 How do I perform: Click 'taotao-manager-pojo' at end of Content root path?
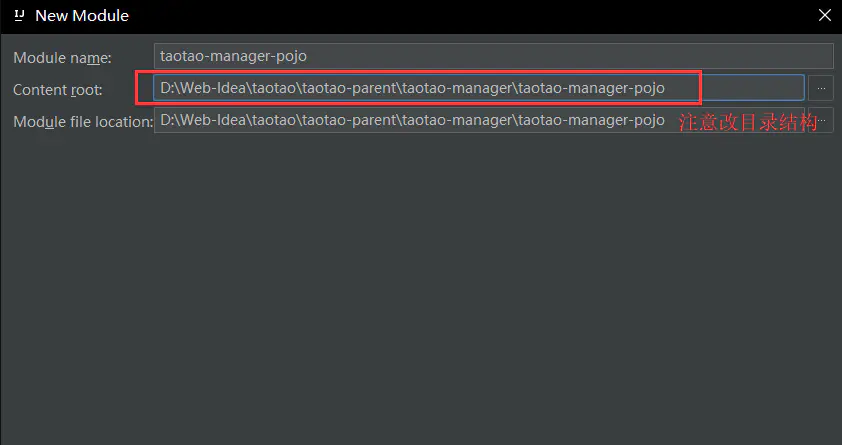pyautogui.click(x=591, y=88)
